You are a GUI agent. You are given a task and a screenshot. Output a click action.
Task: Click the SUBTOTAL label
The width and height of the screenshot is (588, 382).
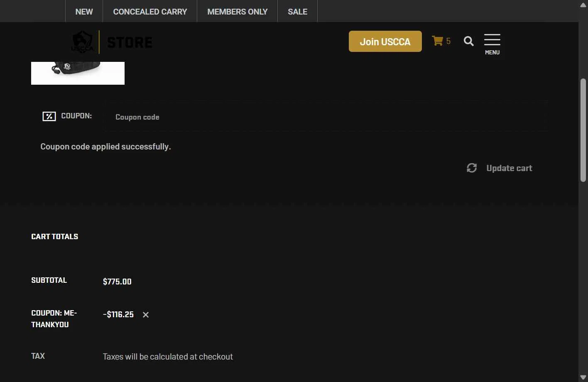(49, 280)
